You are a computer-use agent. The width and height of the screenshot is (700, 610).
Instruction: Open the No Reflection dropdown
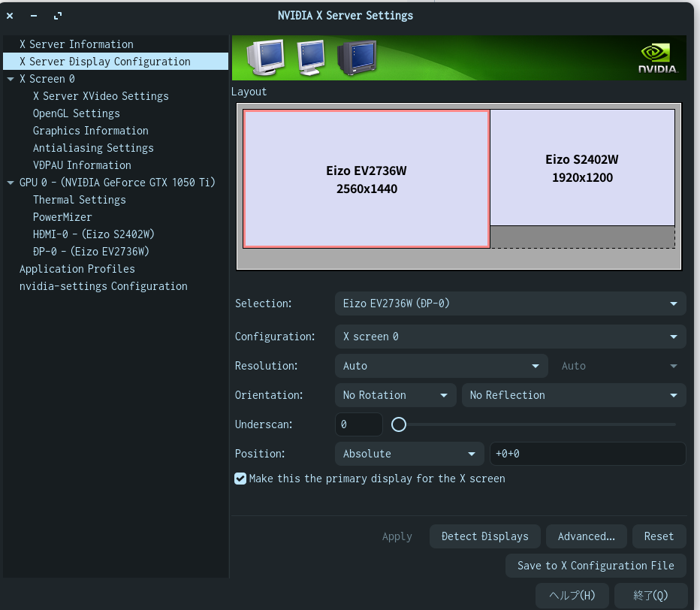click(574, 395)
